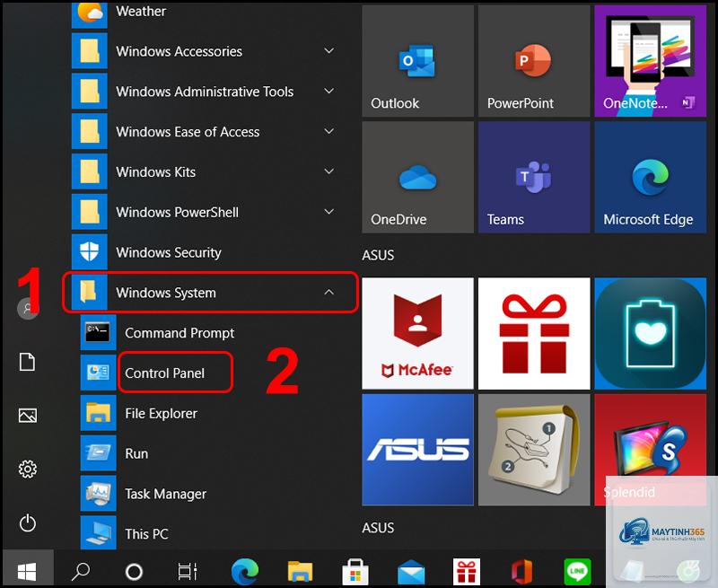
Task: Open Task View on taskbar
Action: [188, 572]
